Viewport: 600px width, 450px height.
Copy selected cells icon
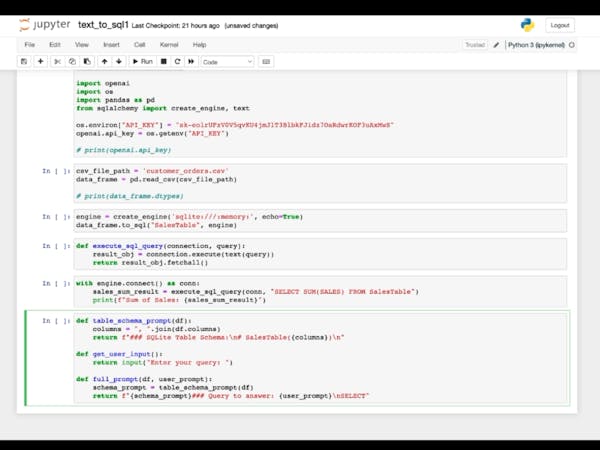(x=72, y=62)
